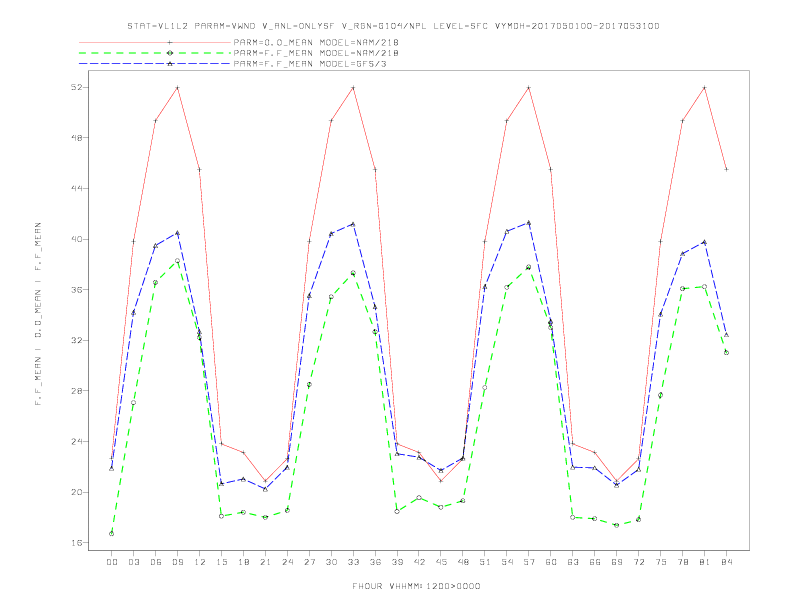Click the red line's final point at hour 84

tap(726, 169)
